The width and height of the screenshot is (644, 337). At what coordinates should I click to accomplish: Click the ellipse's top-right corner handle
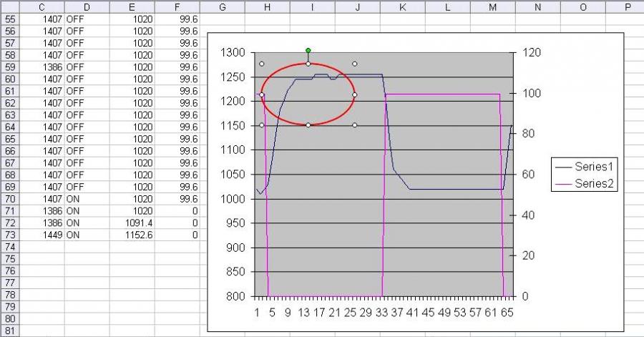[x=355, y=64]
